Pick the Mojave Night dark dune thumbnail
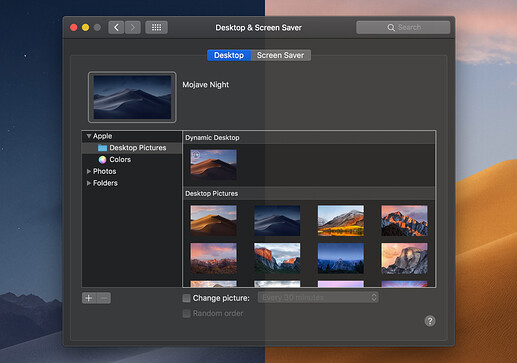The image size is (517, 363). click(277, 221)
